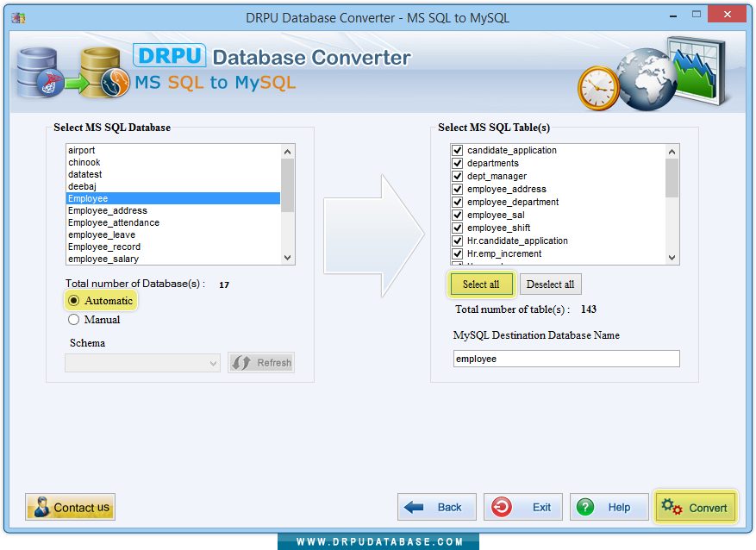This screenshot has width=756, height=550.
Task: Uncheck Hr.emp_increment table
Action: click(x=458, y=253)
